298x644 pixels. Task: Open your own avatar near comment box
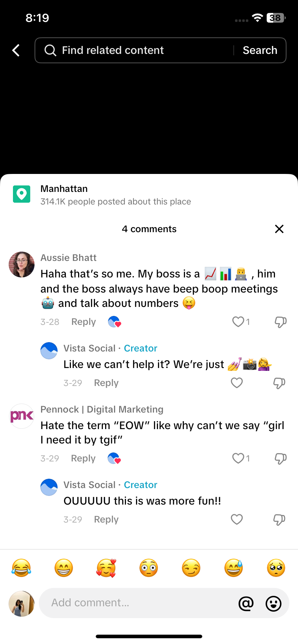(21, 603)
